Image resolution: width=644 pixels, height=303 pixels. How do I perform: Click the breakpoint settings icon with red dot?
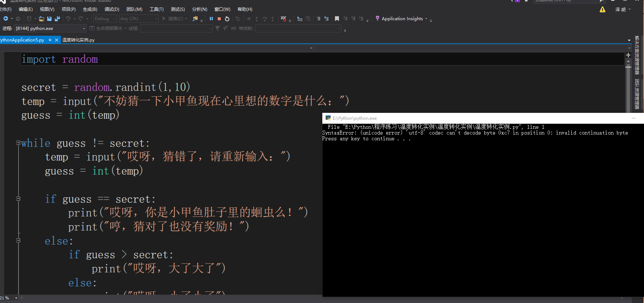[284, 19]
